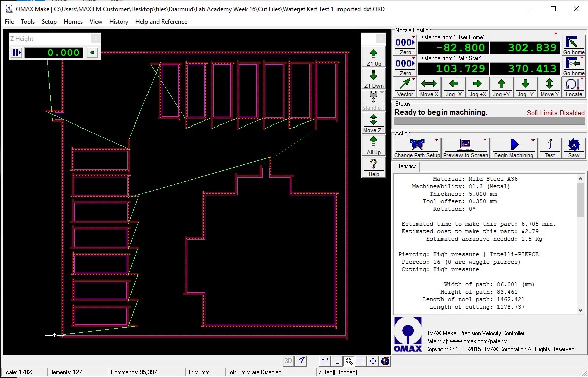
Task: Select the zoom magnifier tool
Action: click(x=349, y=361)
